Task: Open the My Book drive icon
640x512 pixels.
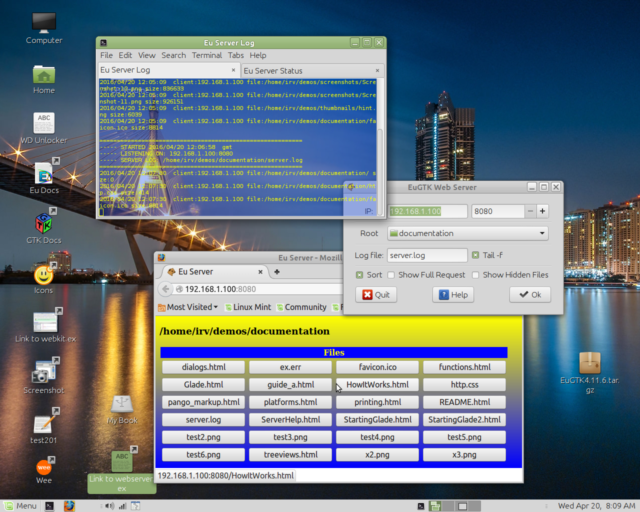Action: click(x=122, y=403)
